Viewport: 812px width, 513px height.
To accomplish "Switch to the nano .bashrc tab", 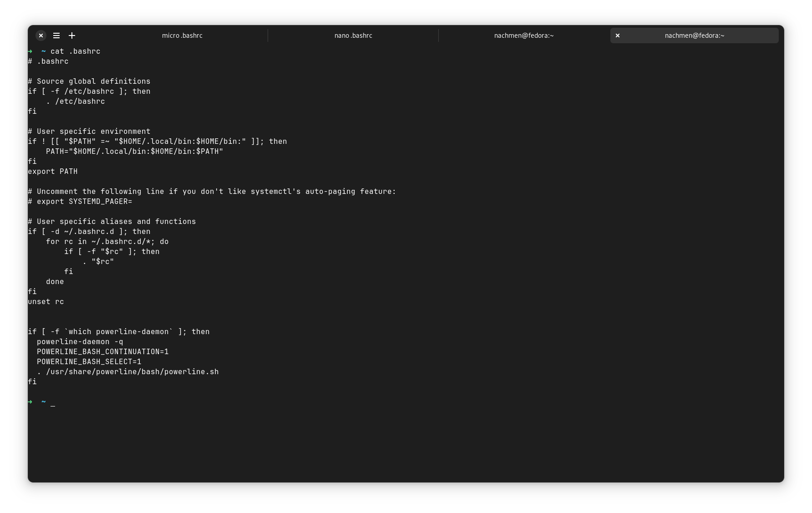I will pyautogui.click(x=353, y=36).
